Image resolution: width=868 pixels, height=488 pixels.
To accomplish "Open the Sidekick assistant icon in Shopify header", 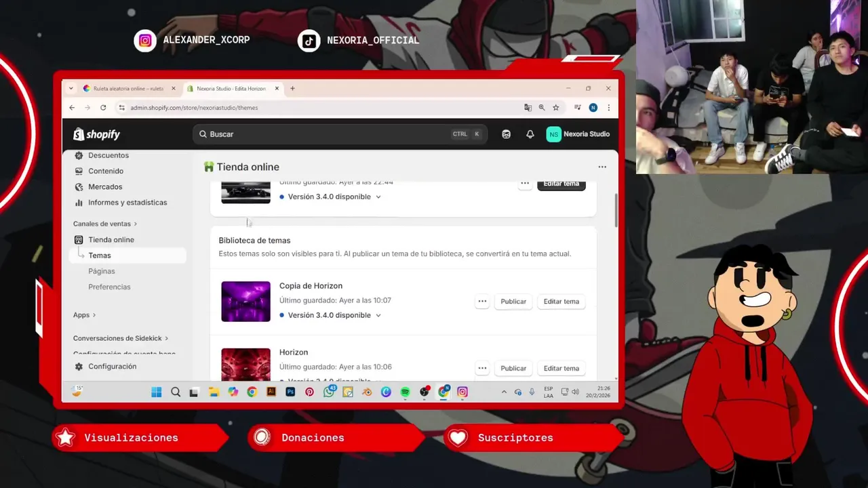I will coord(506,134).
